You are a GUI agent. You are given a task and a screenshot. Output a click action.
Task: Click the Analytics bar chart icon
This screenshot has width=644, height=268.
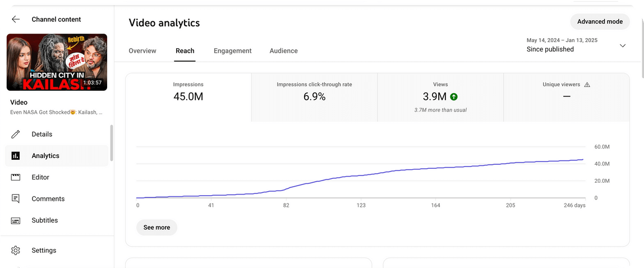tap(16, 156)
